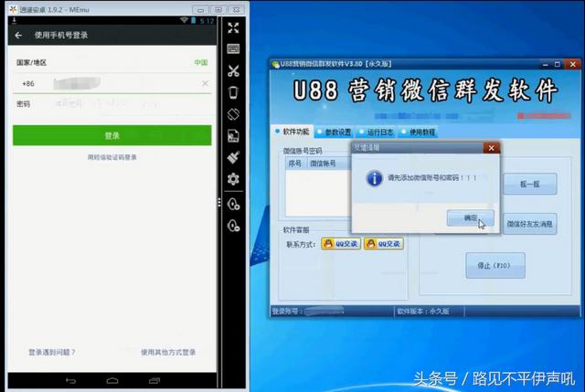
Task: Tap the Android home navigation button
Action: pos(112,381)
